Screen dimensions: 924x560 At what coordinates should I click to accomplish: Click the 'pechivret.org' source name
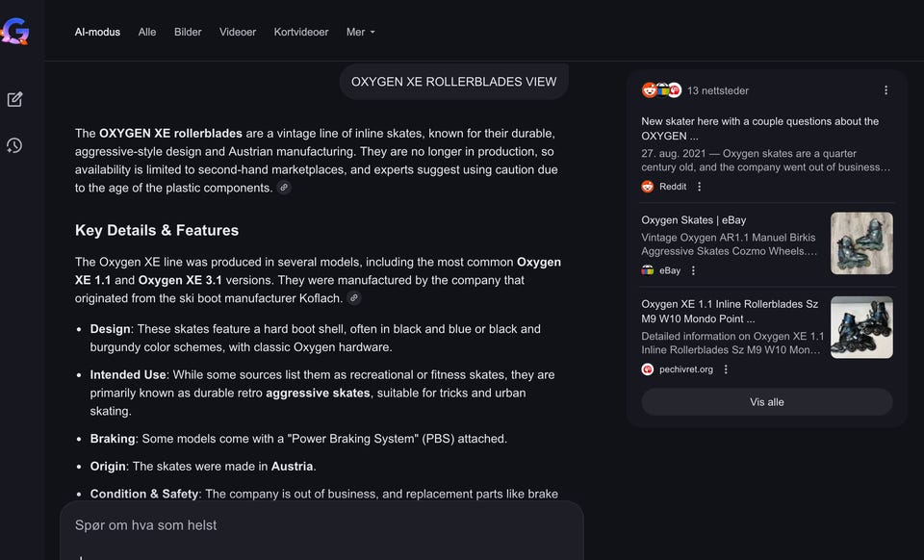tap(686, 369)
